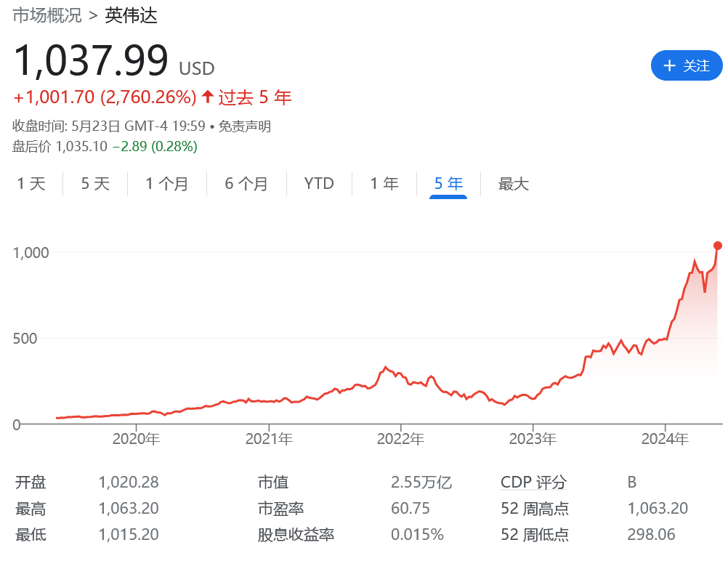This screenshot has height=561, width=728.
Task: Click the plus icon in 关注 button
Action: click(669, 65)
